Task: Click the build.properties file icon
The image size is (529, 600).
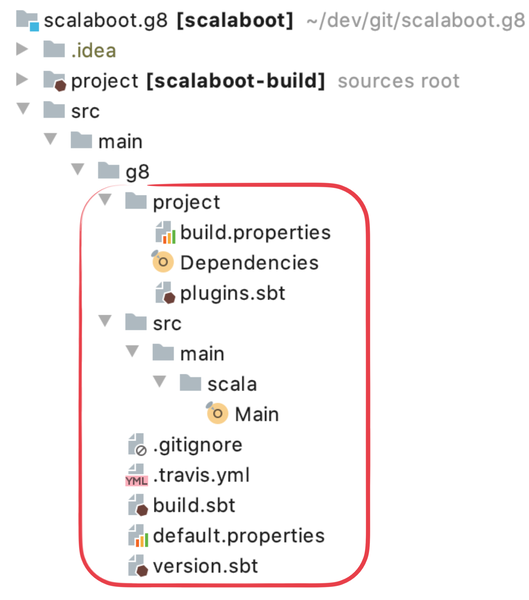Action: [165, 233]
